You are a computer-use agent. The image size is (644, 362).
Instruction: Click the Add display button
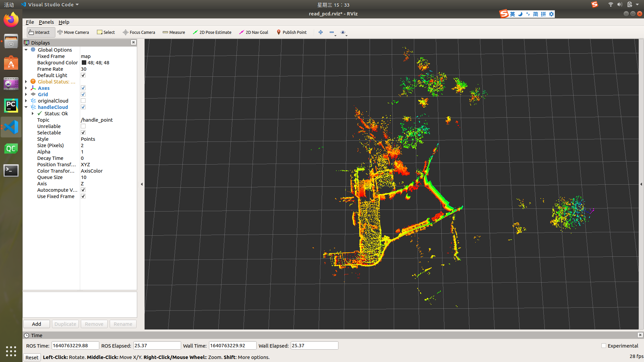(36, 324)
